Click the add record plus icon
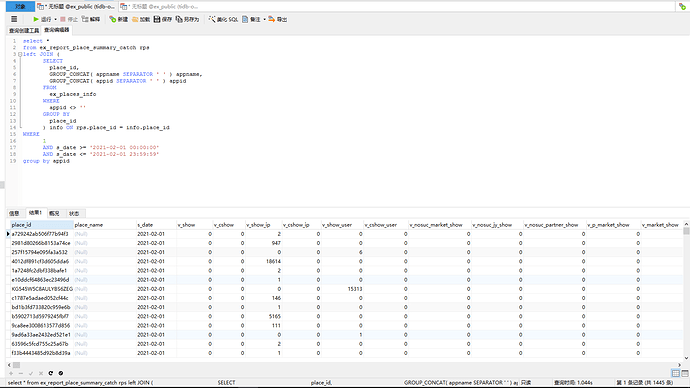 click(x=11, y=373)
